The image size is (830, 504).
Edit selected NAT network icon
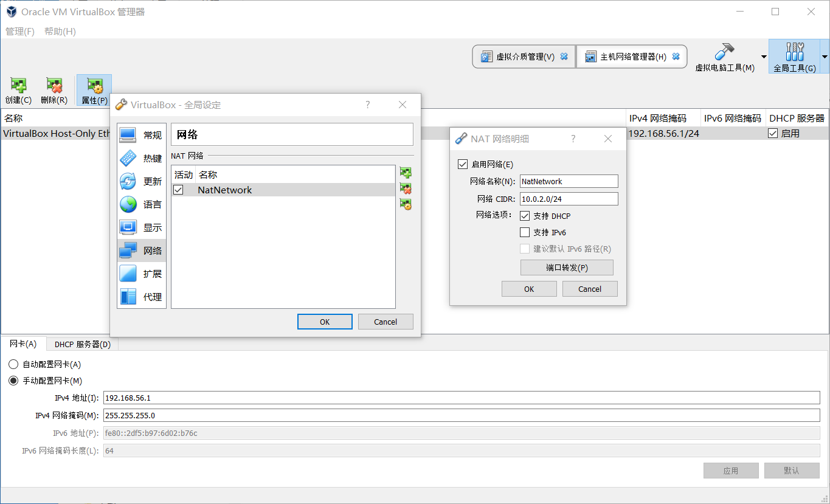(x=406, y=204)
